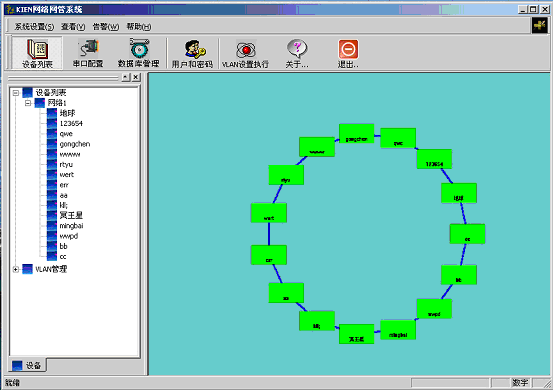Open 串口配置 serial port configuration icon
The image size is (553, 390).
pos(88,53)
